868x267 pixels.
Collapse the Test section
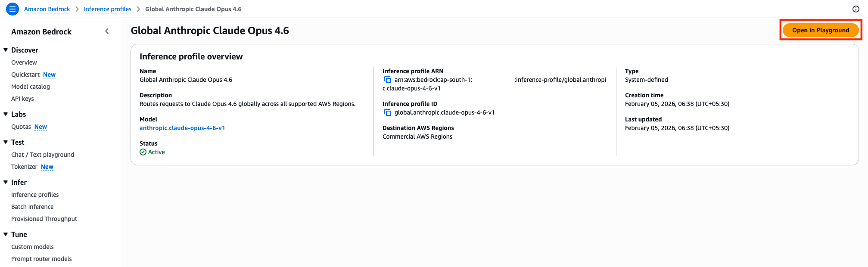click(x=6, y=142)
